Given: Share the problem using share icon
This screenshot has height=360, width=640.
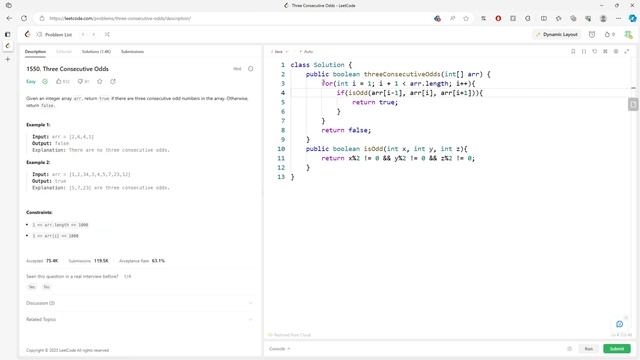Looking at the screenshot, I should [x=113, y=82].
